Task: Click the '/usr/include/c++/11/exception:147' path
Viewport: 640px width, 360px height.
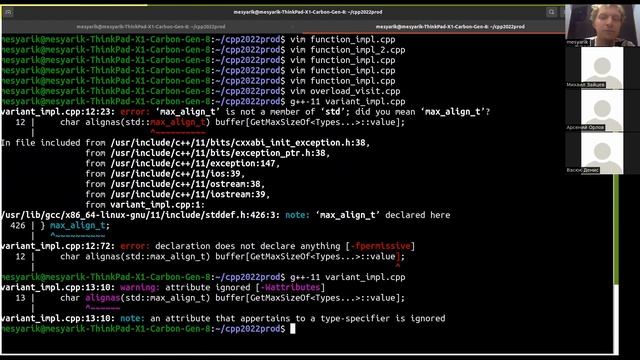Action: (195, 163)
